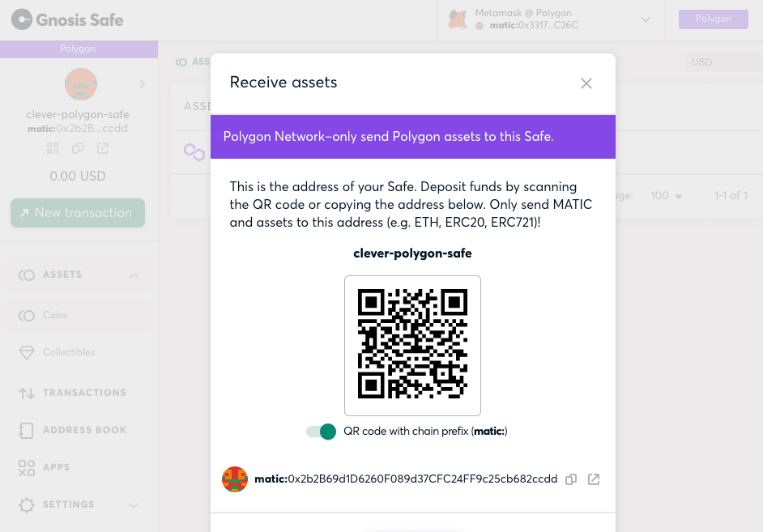Viewport: 763px width, 532px height.
Task: Close the Receive assets dialog
Action: 586,83
